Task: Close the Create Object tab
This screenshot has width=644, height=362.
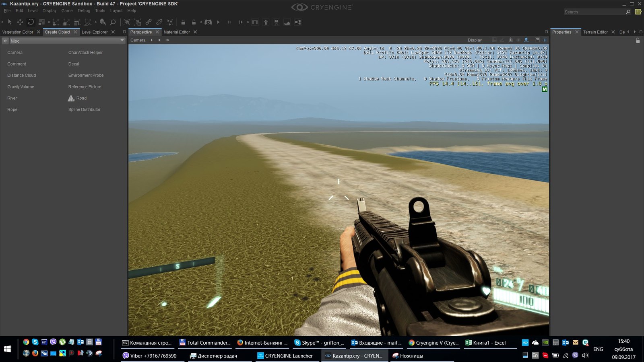Action: coord(75,32)
